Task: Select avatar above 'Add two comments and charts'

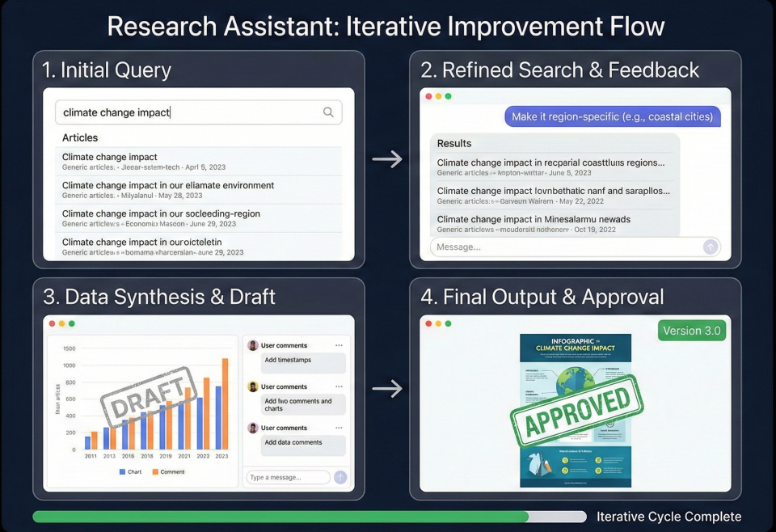Action: (x=253, y=386)
